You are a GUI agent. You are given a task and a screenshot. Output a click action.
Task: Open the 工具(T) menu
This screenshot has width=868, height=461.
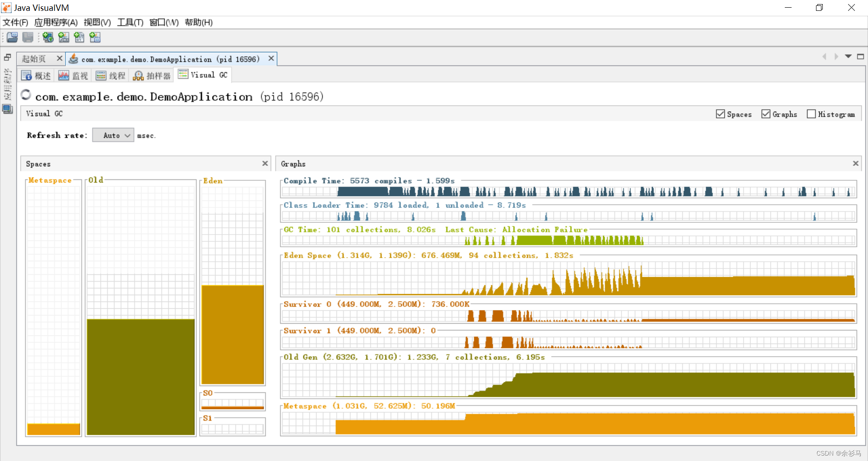pyautogui.click(x=130, y=22)
